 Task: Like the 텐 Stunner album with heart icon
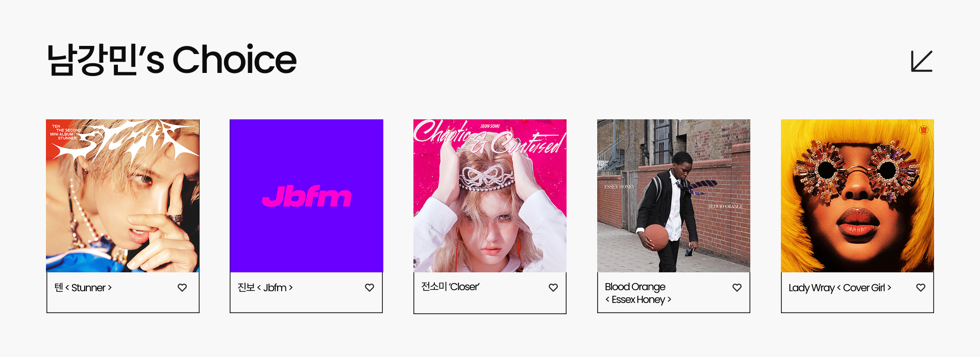point(182,288)
